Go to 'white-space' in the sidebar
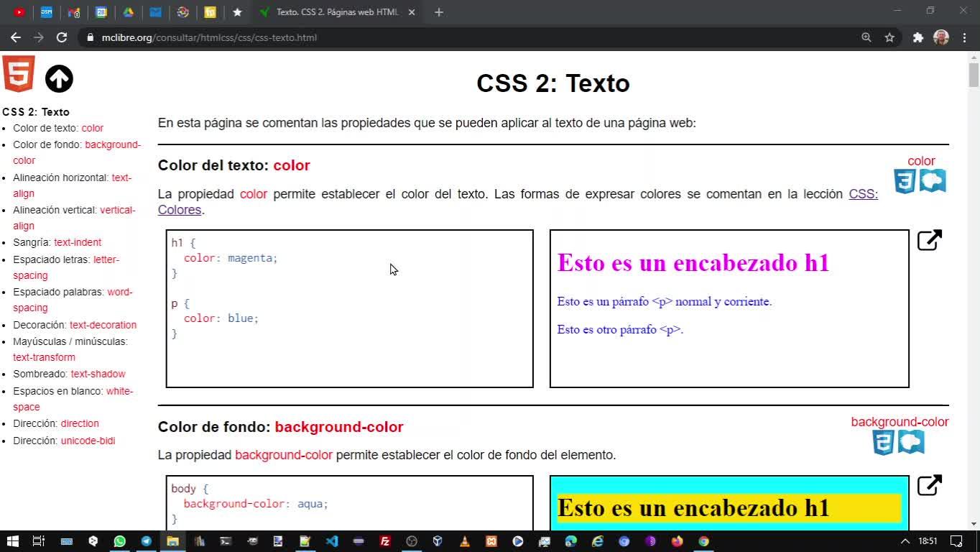980x552 pixels. click(x=73, y=399)
